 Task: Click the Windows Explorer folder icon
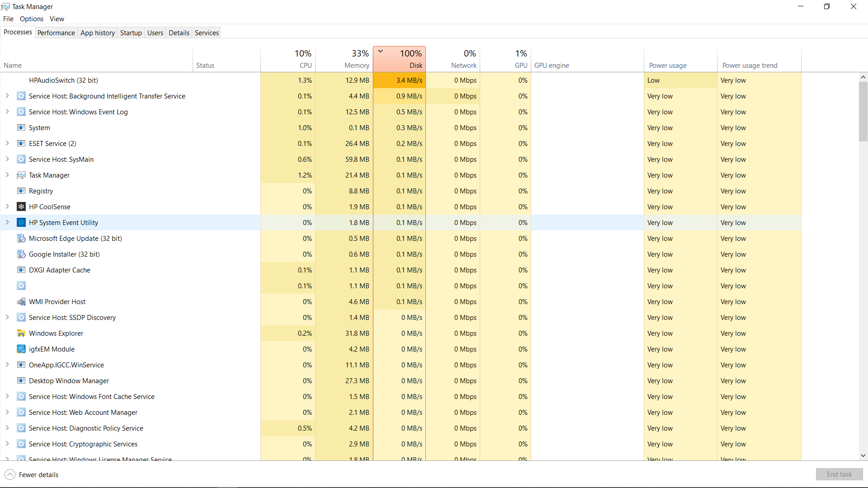tap(21, 333)
